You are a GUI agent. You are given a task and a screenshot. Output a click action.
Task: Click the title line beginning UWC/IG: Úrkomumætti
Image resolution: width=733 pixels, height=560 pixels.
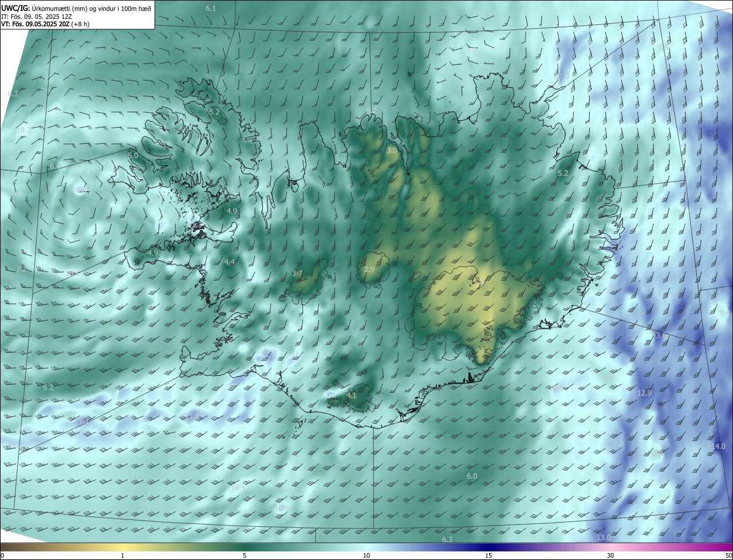tap(76, 8)
